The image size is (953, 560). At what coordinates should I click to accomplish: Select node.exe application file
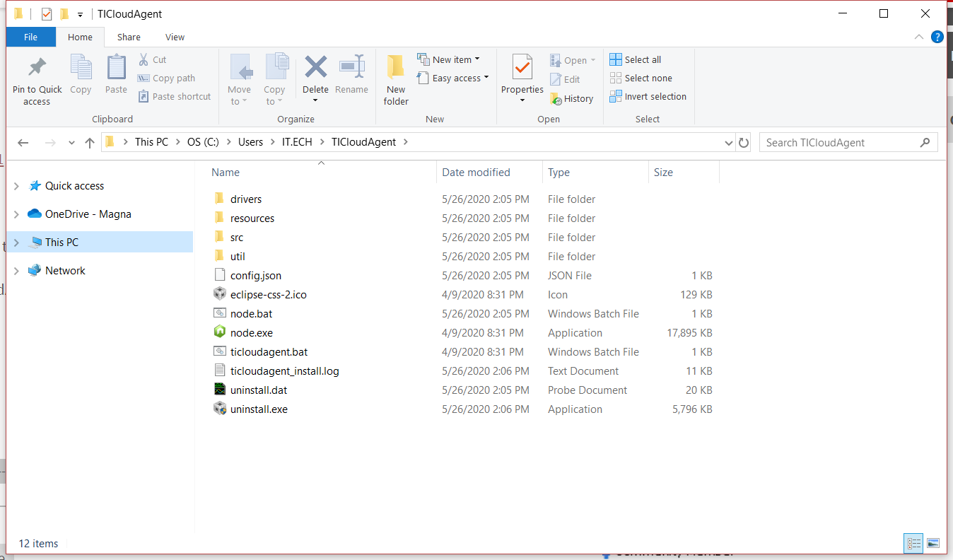coord(251,332)
